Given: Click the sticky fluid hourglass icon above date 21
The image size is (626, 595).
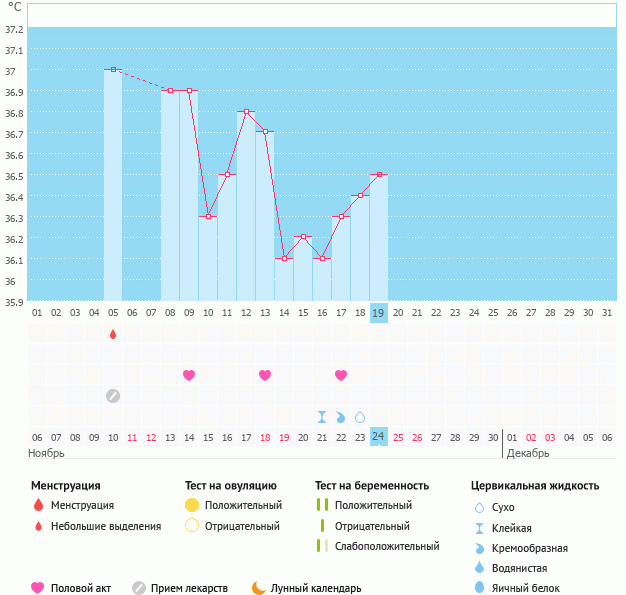Looking at the screenshot, I should tap(322, 416).
